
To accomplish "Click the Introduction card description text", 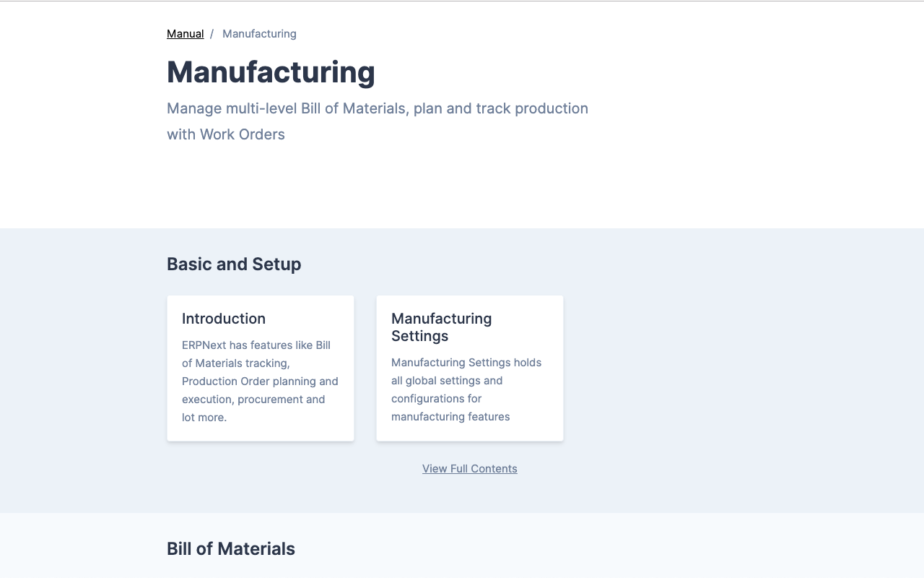I will pos(259,381).
